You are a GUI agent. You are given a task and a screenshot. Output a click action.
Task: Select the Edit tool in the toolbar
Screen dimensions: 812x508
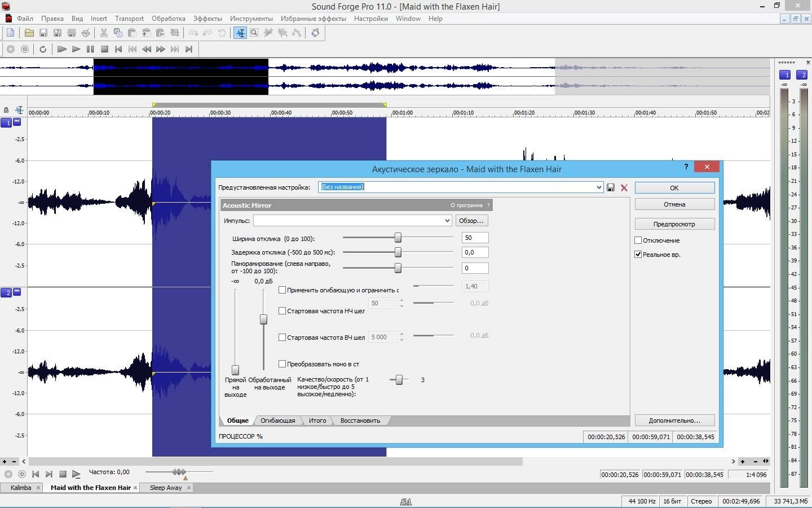coord(240,33)
